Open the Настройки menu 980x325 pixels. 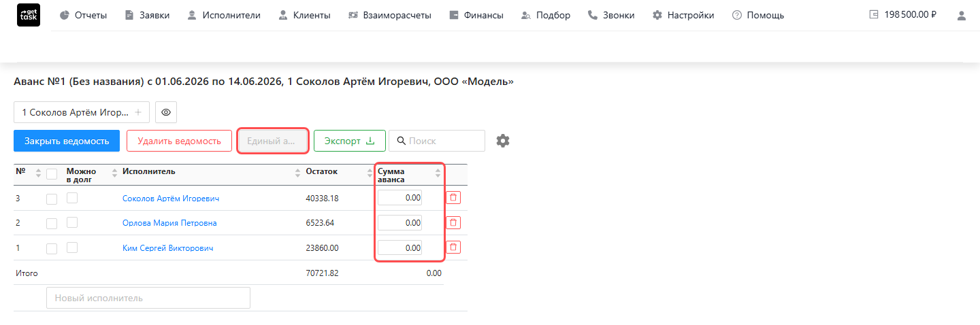[x=683, y=15]
